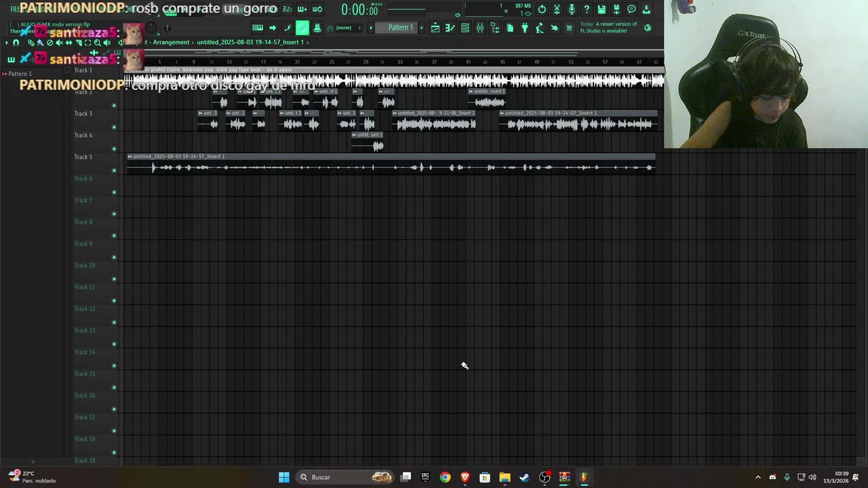The width and height of the screenshot is (868, 488).
Task: Mute Track 14 with green dot
Action: tap(114, 365)
